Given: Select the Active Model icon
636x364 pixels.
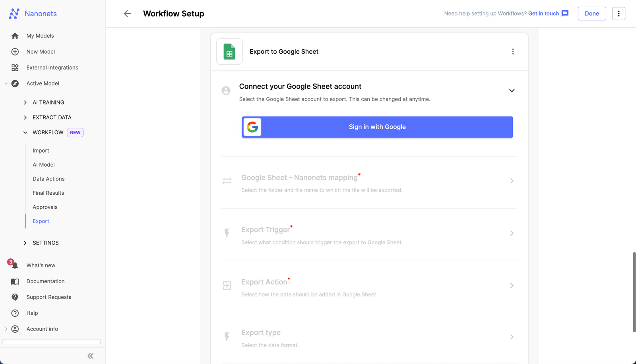Looking at the screenshot, I should (x=15, y=83).
